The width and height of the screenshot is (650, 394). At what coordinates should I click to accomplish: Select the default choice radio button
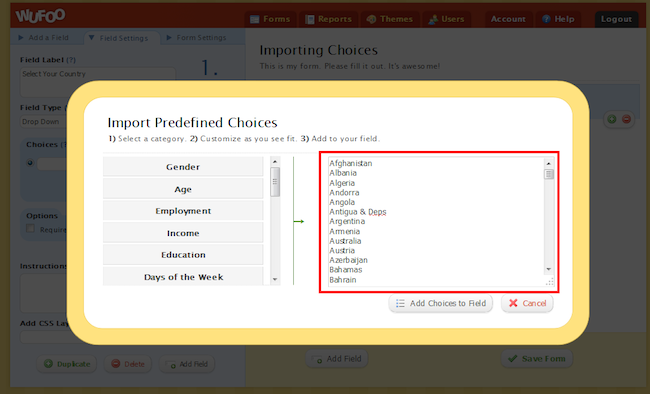click(x=30, y=163)
